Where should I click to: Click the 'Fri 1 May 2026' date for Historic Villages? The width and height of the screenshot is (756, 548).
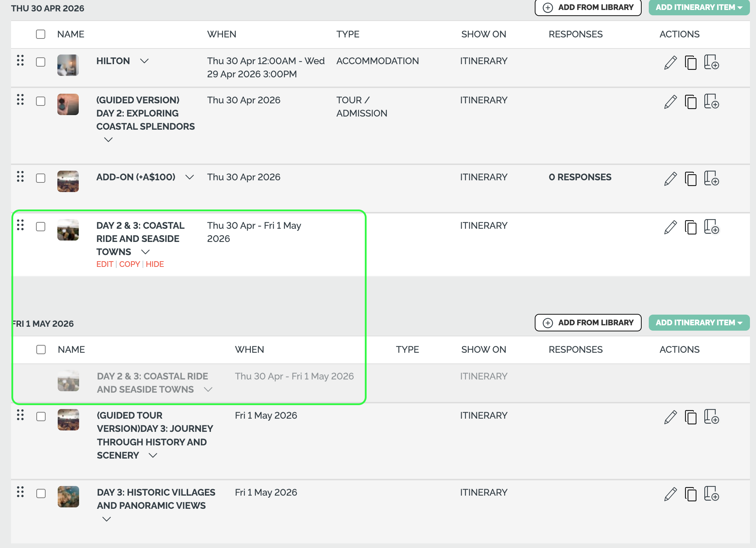pyautogui.click(x=266, y=492)
